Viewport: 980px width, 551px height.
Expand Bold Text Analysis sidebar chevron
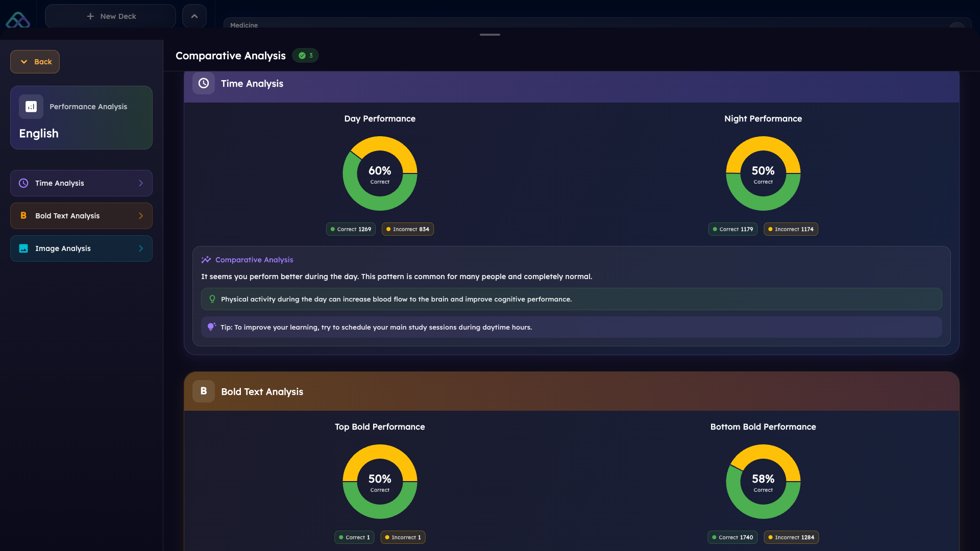pos(141,216)
